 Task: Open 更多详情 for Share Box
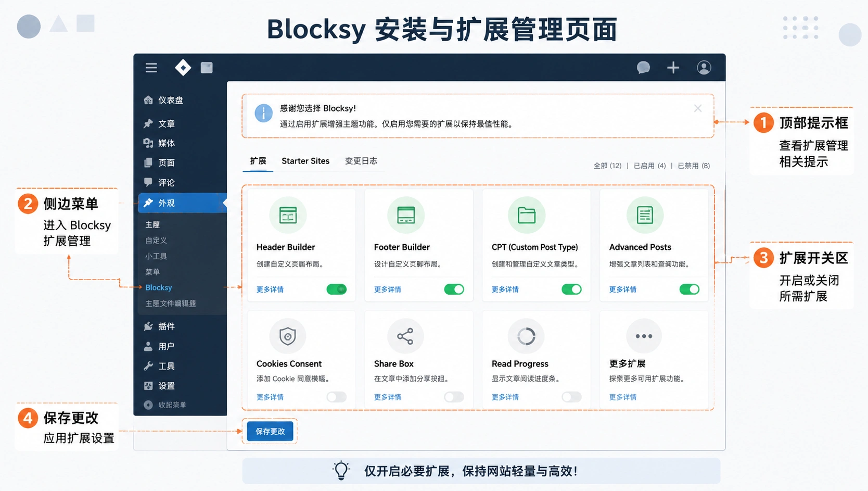pos(388,397)
